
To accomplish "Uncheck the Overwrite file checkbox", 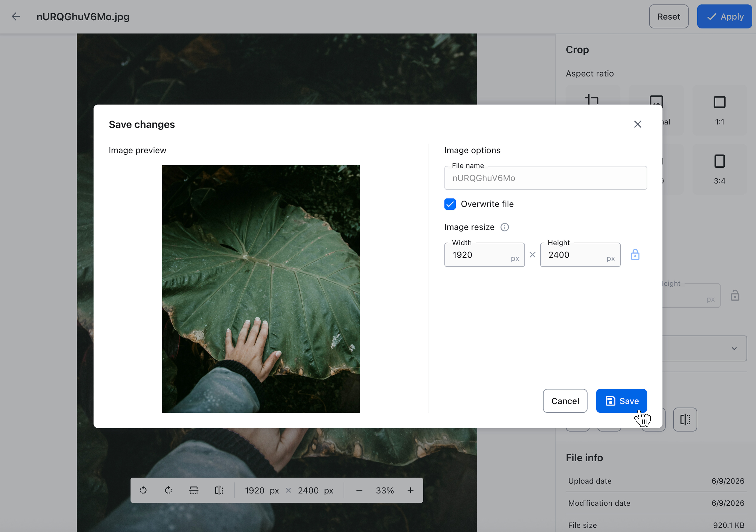I will click(450, 204).
